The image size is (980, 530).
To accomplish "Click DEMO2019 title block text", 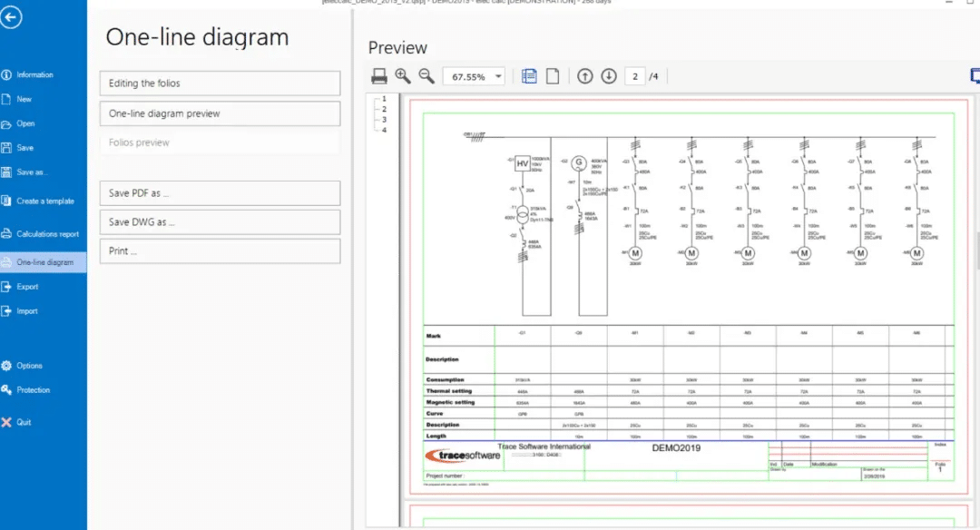I will (676, 448).
